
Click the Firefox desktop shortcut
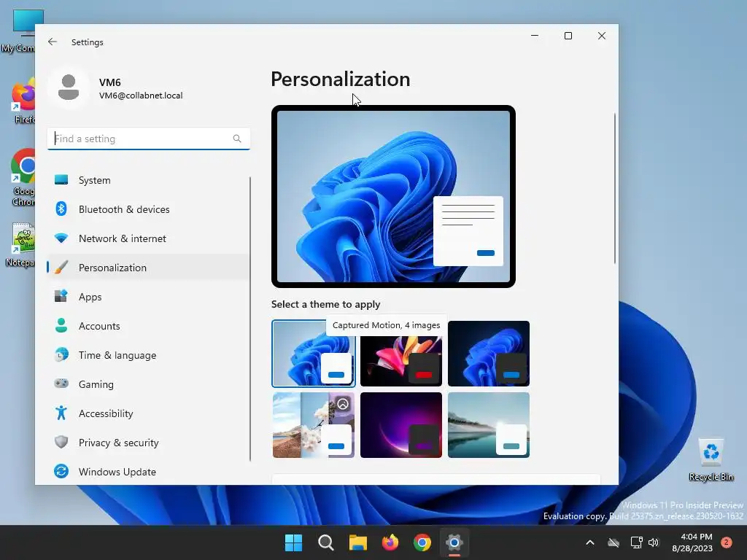click(23, 102)
